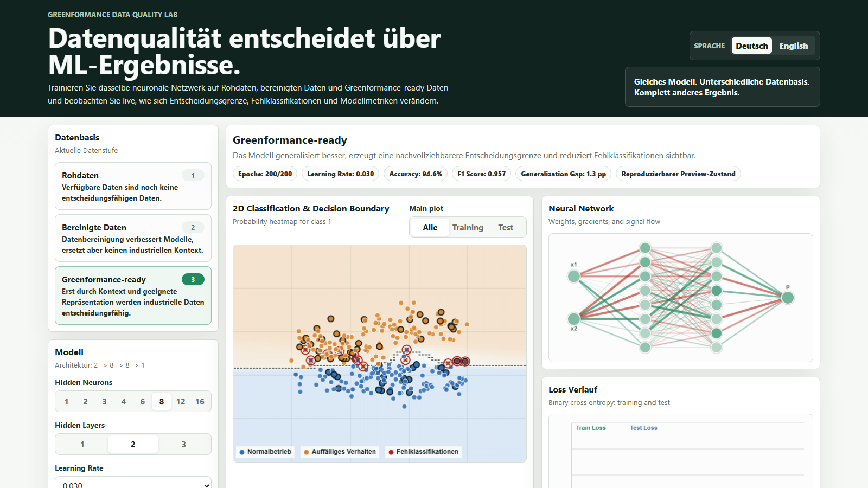Image resolution: width=868 pixels, height=488 pixels.
Task: Choose 1 hidden layer
Action: click(x=82, y=444)
